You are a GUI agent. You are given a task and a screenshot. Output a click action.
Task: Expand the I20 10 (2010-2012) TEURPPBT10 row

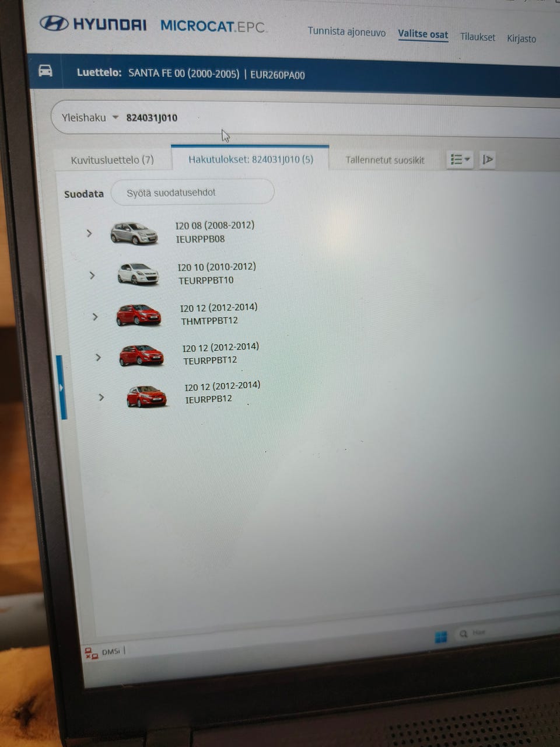click(92, 275)
